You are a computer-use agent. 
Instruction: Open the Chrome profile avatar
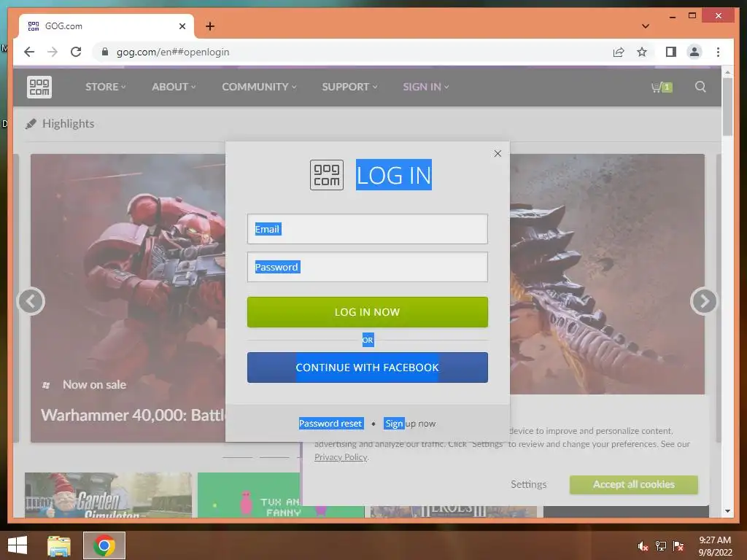point(694,52)
